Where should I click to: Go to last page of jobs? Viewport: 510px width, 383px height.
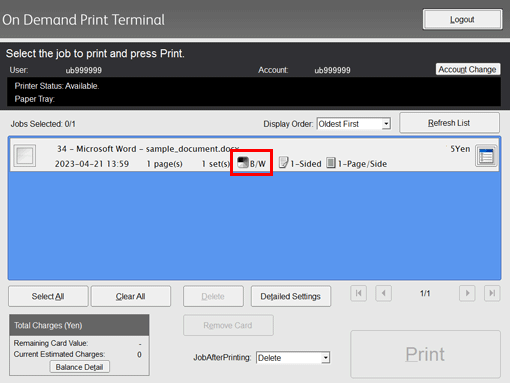tap(492, 293)
